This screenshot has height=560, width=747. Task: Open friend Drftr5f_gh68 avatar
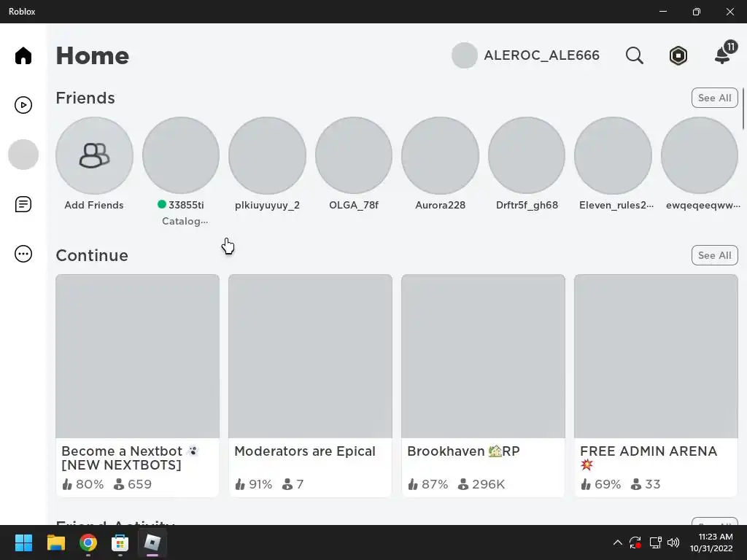(x=527, y=155)
